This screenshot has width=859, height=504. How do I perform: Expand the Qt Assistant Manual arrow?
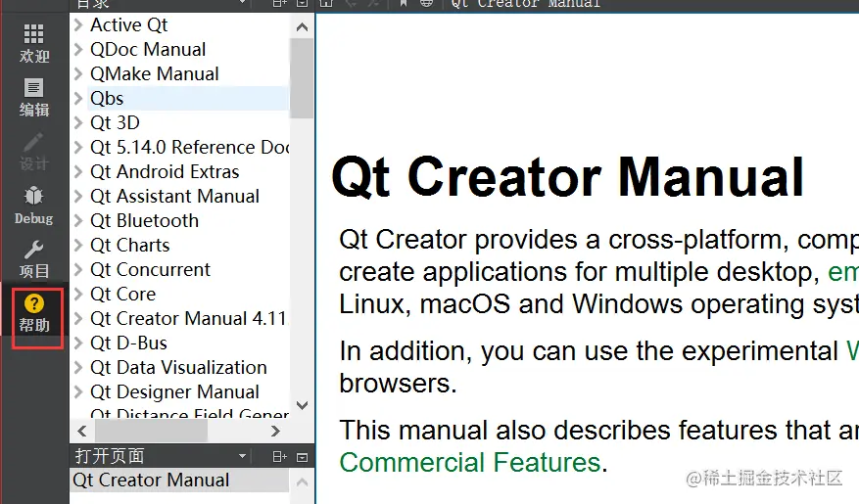coord(78,196)
